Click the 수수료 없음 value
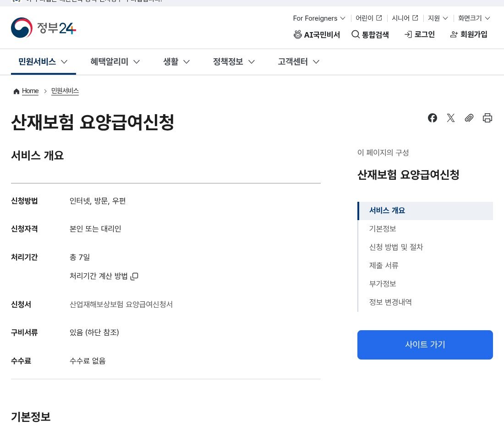This screenshot has height=432, width=504. [88, 361]
